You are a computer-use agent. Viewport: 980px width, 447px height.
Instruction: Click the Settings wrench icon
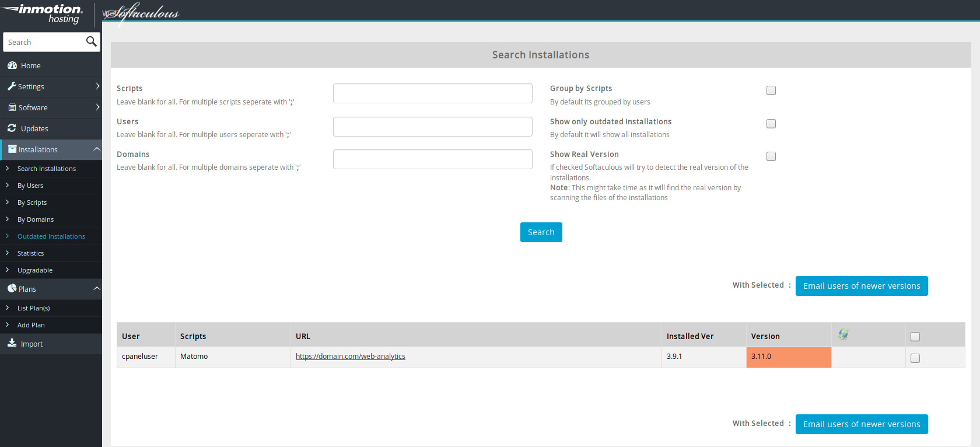12,86
